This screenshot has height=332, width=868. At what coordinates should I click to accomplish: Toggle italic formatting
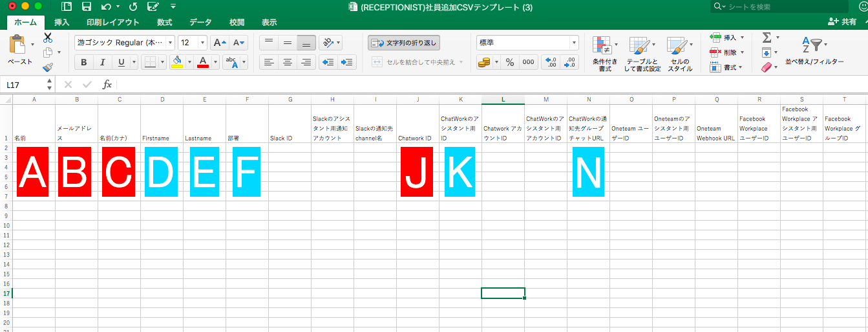[101, 62]
